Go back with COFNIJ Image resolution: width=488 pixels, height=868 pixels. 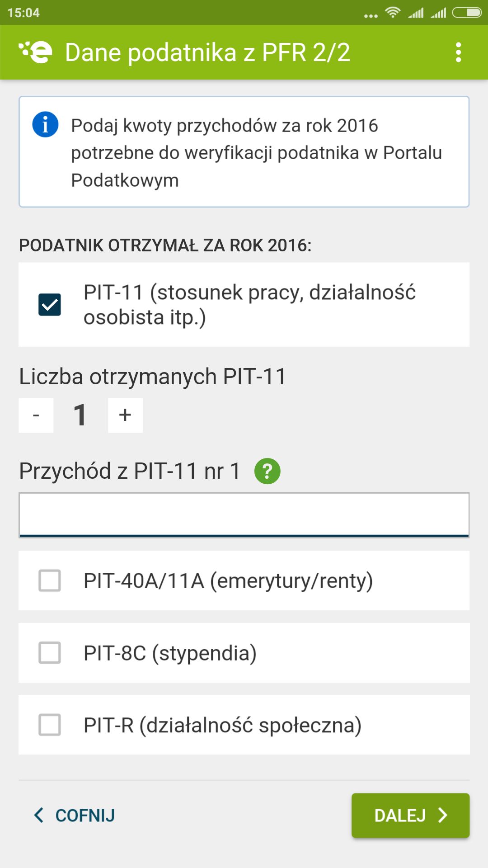coord(75,816)
